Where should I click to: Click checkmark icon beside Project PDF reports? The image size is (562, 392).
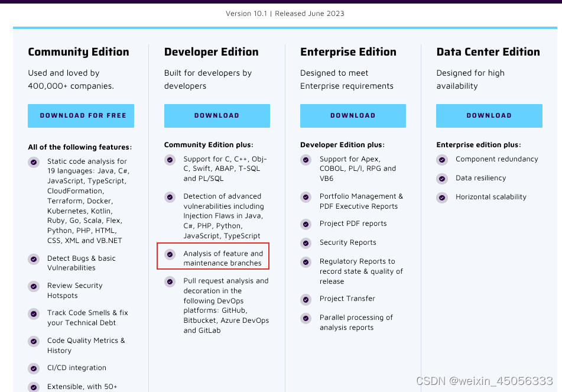[306, 224]
